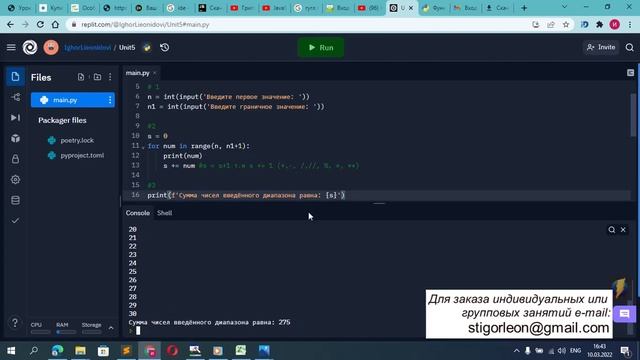Search the console output

coord(611,230)
